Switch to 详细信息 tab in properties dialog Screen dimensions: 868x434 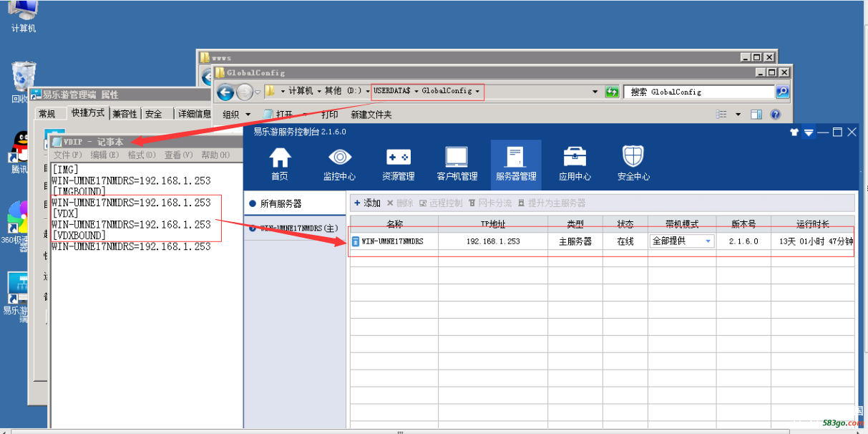(195, 114)
